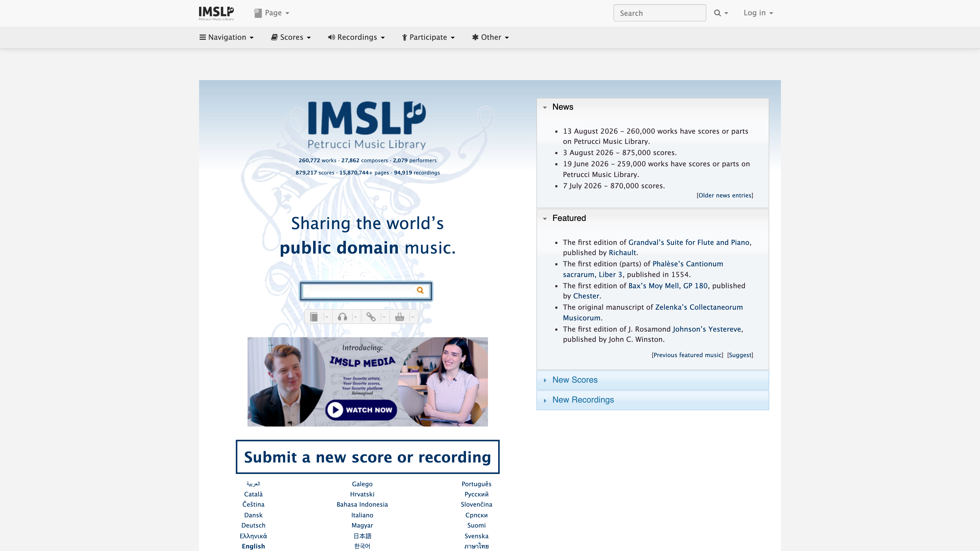
Task: Switch language to 日本語
Action: 362,536
